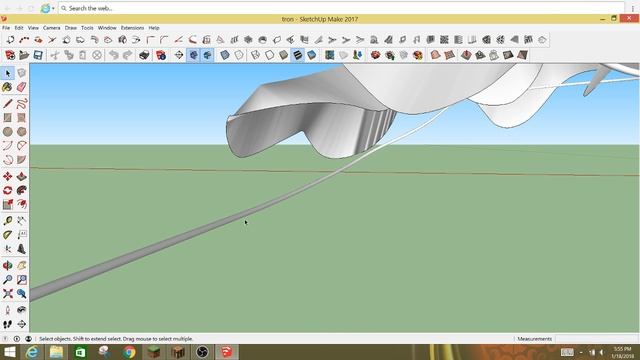Click the Zoom Extents tool
Viewport: 640px width, 360px height.
(8, 293)
